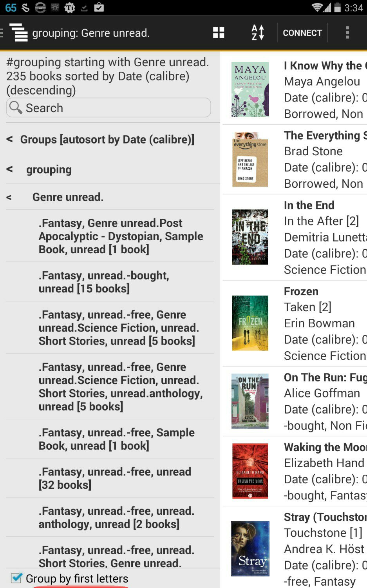Collapse the grouping tree level
This screenshot has height=588, width=367.
click(10, 169)
